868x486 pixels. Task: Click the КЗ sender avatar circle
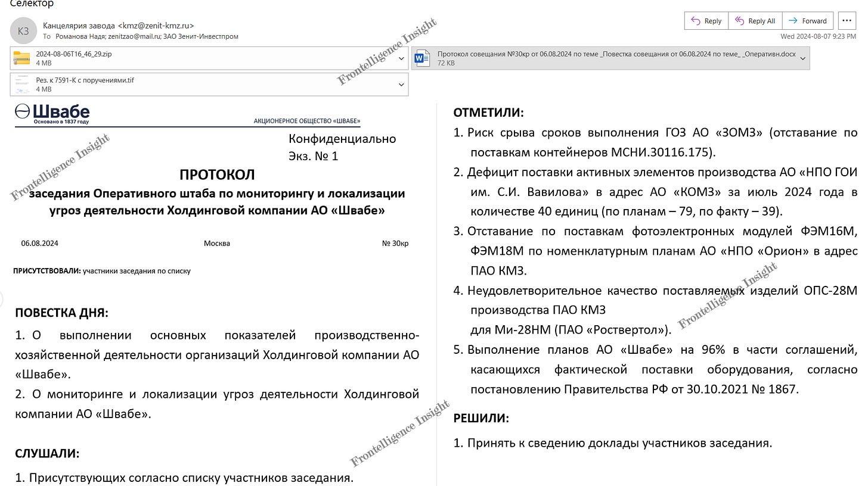pyautogui.click(x=23, y=31)
